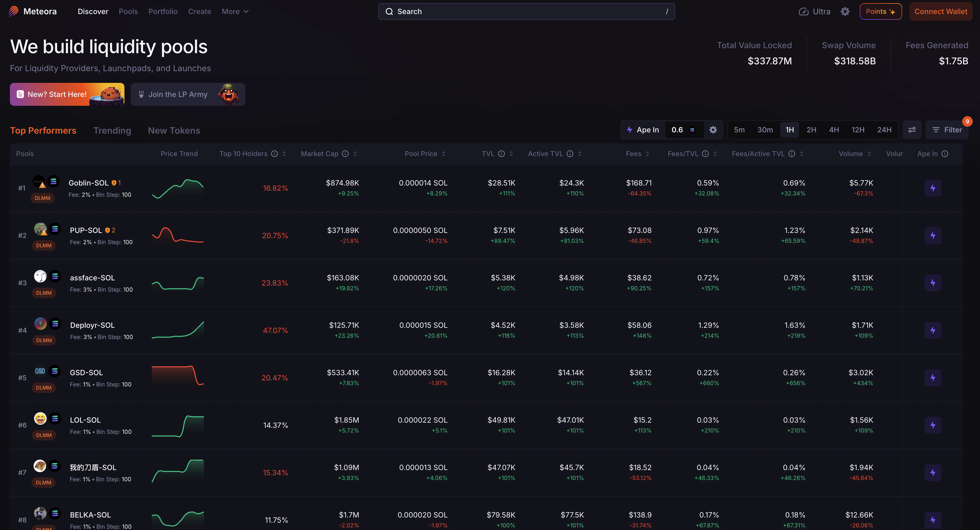Open the assface-SOL pool name
The height and width of the screenshot is (530, 980).
tap(92, 278)
